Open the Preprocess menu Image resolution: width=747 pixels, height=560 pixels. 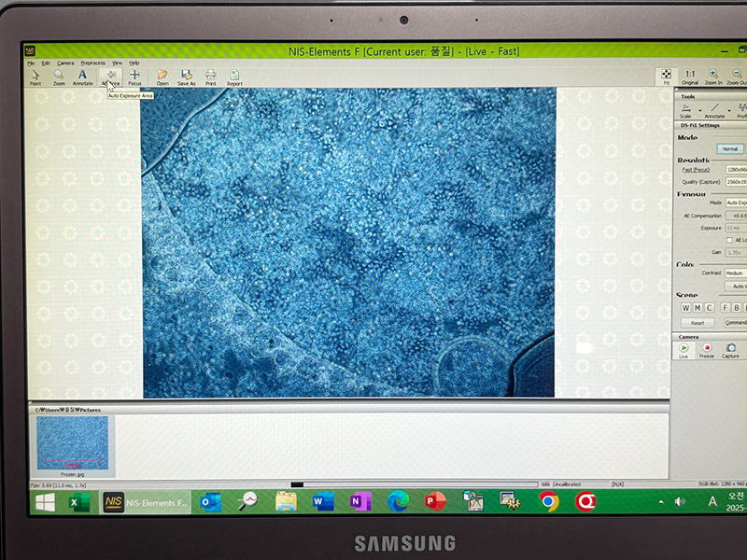pyautogui.click(x=92, y=63)
